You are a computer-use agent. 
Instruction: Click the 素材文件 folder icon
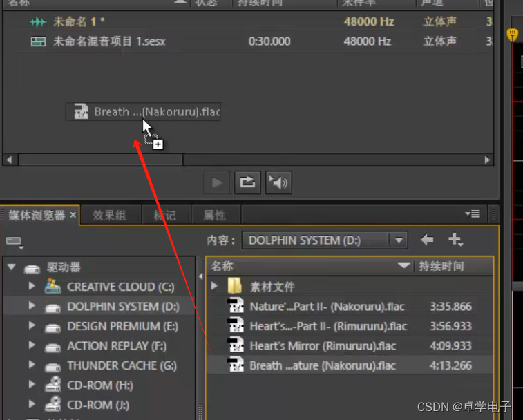coord(235,286)
